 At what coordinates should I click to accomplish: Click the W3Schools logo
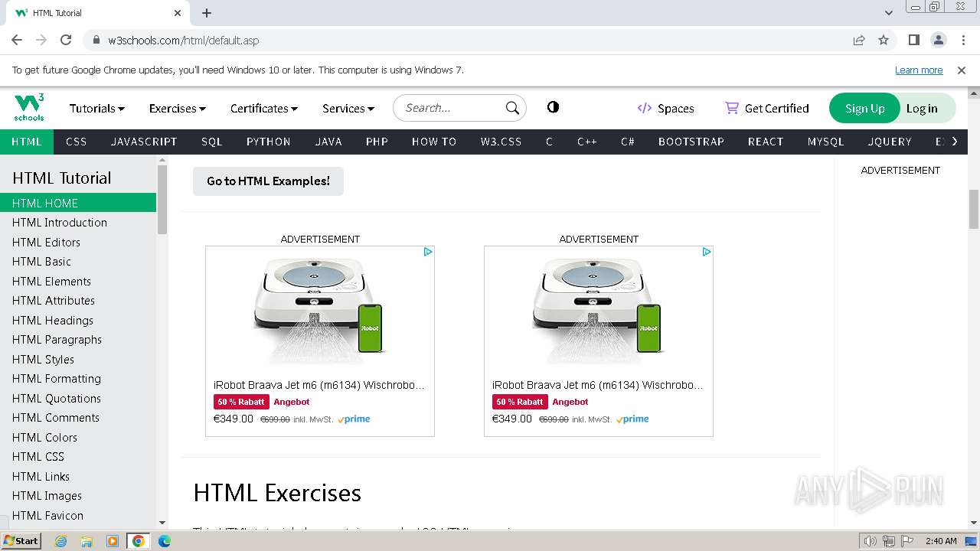(x=29, y=108)
